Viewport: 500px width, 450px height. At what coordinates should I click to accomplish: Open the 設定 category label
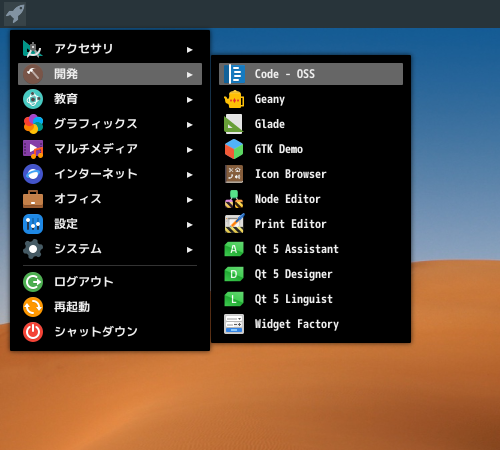coord(66,224)
